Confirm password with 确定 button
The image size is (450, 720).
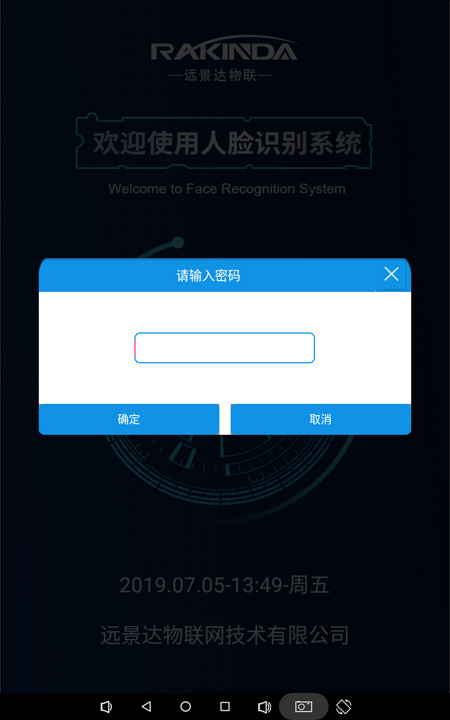pos(129,419)
